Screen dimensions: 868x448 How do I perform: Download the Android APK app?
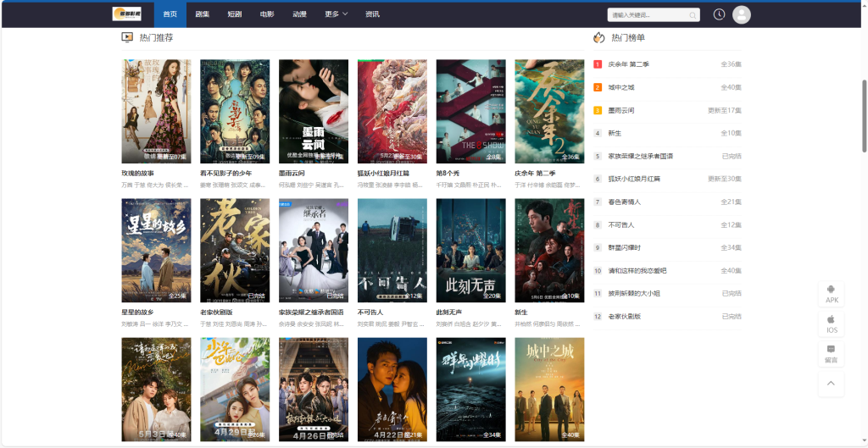coord(831,294)
